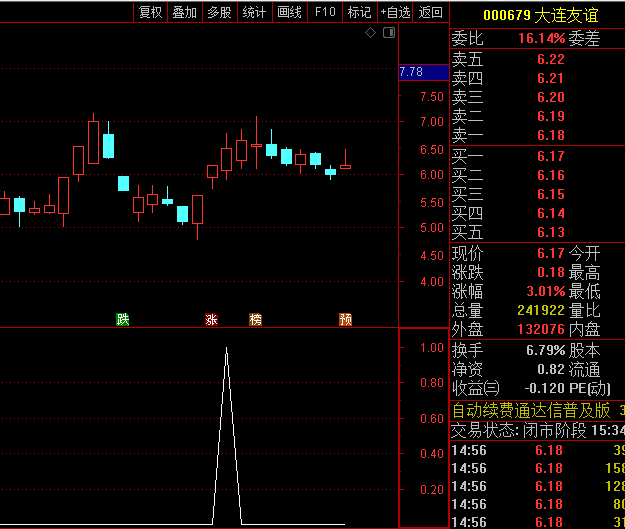Click the 委比 16.14% value
This screenshot has height=529, width=625.
[x=541, y=38]
